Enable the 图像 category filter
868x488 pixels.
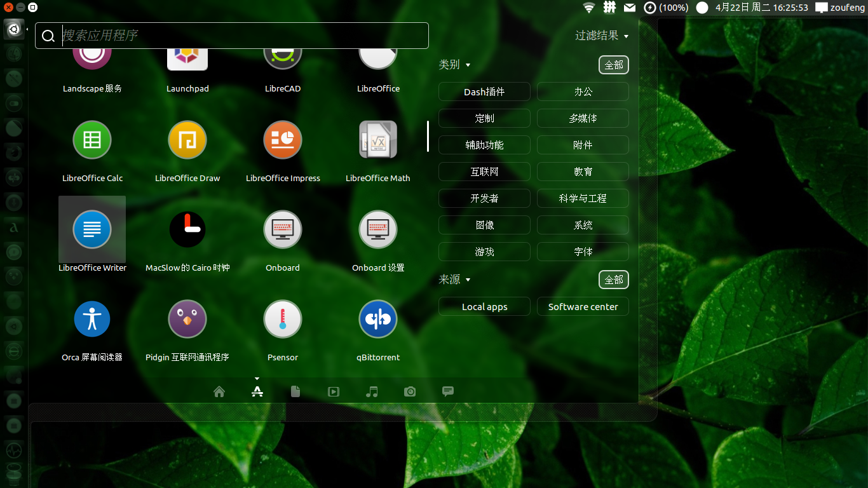(x=484, y=225)
